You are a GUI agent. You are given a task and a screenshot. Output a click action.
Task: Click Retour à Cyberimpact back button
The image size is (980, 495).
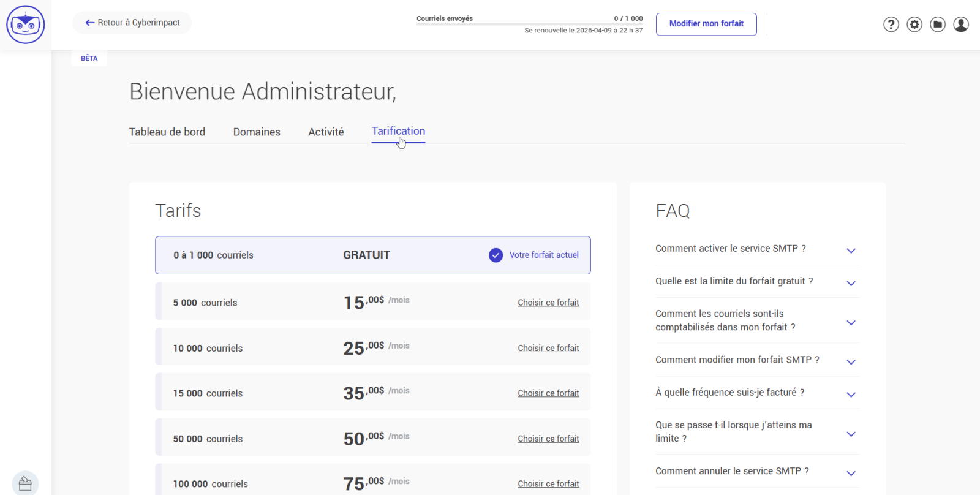pyautogui.click(x=132, y=23)
